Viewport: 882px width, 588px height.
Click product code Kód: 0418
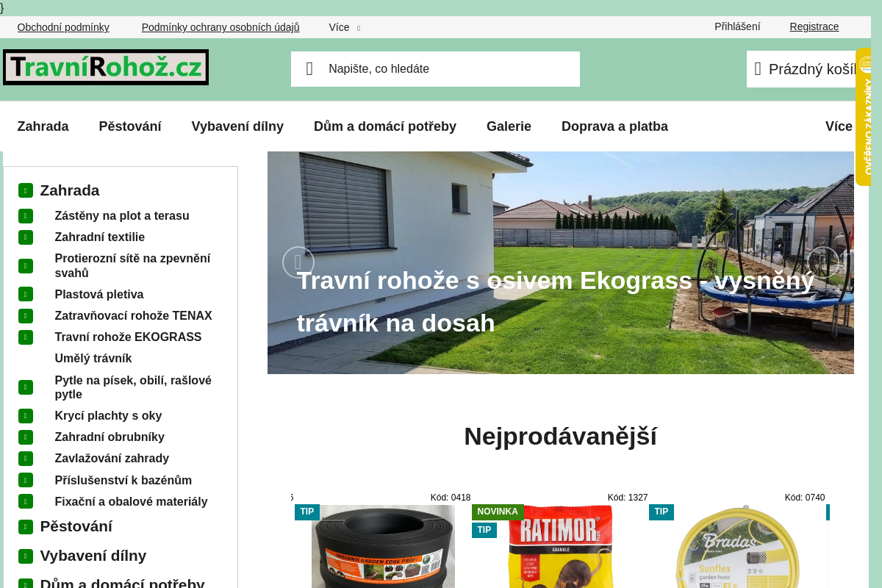coord(451,498)
